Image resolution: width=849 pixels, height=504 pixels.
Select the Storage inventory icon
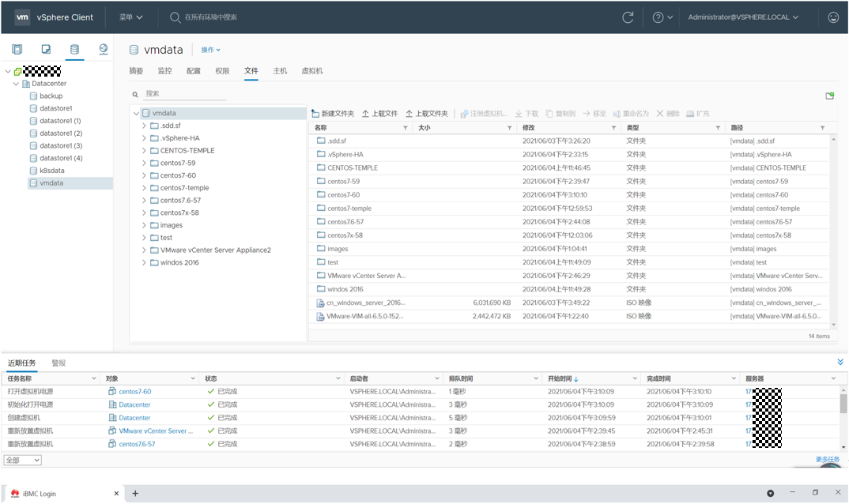coord(75,49)
